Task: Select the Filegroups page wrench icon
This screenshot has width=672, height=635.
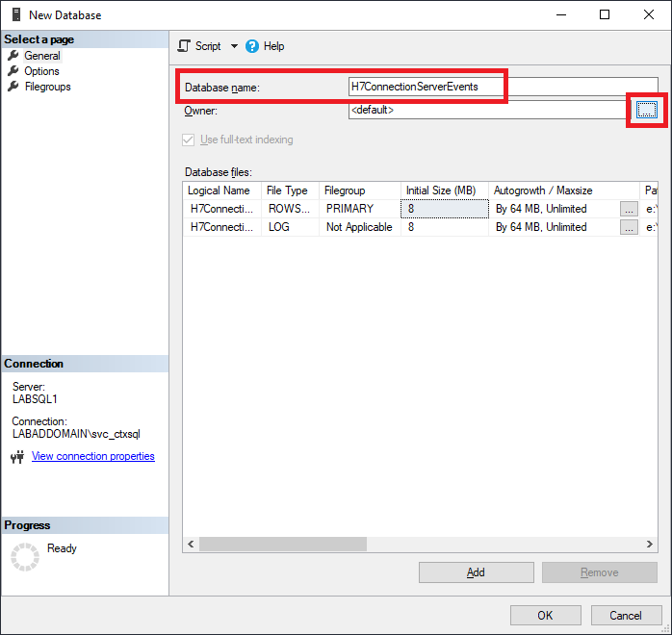Action: coord(13,87)
